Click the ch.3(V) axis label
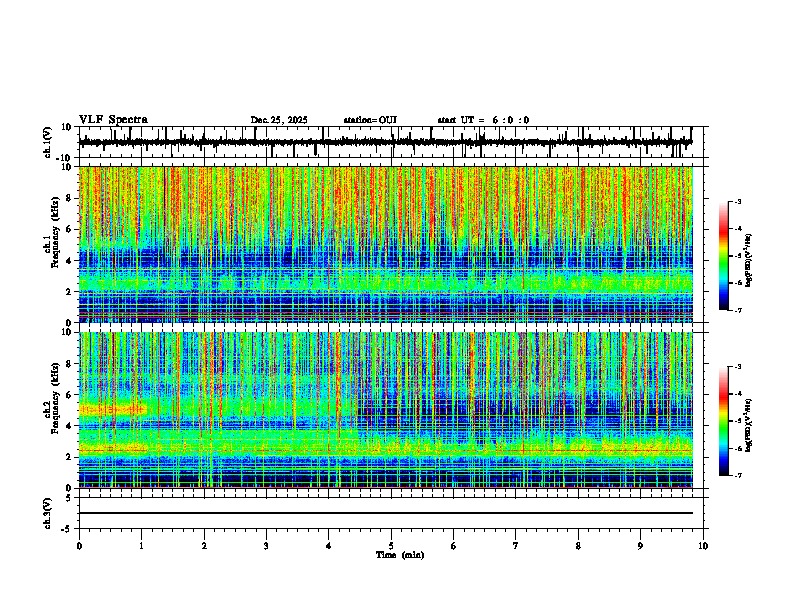This screenshot has width=792, height=612. coord(48,513)
